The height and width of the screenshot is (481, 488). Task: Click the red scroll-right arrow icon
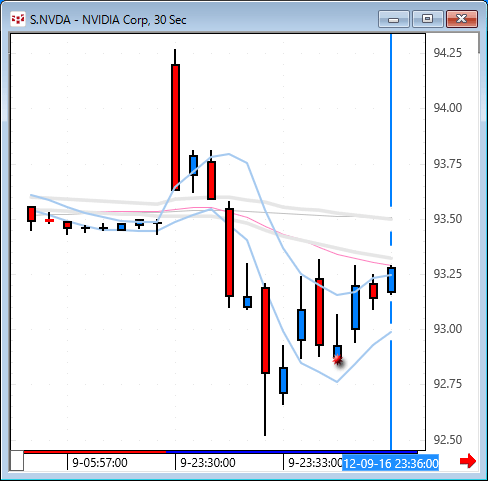tap(468, 461)
